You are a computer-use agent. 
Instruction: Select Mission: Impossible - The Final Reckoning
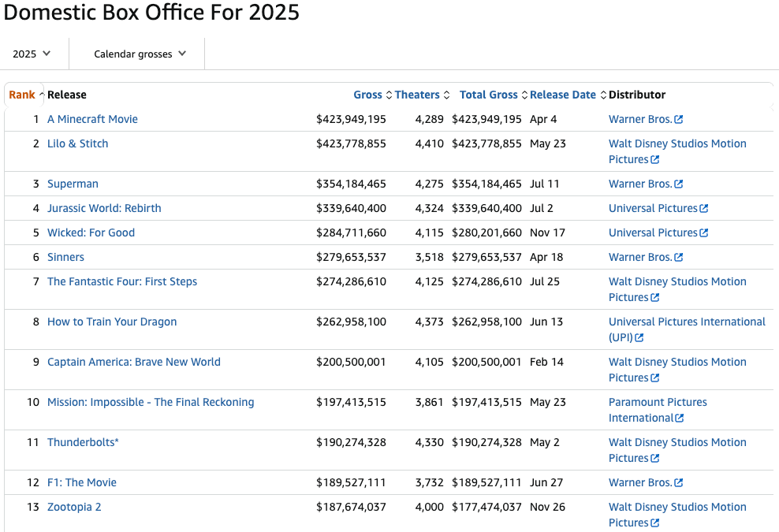coord(151,402)
